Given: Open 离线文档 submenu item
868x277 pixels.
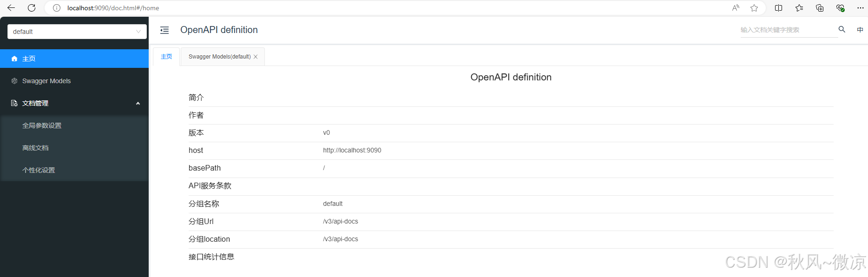Looking at the screenshot, I should (x=35, y=148).
